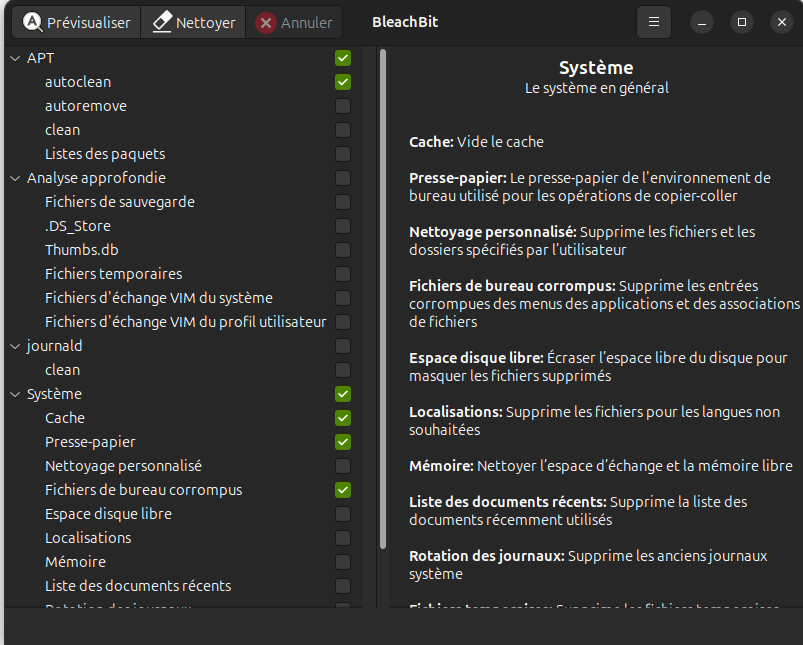Minimize the BleachBit window

pyautogui.click(x=702, y=23)
